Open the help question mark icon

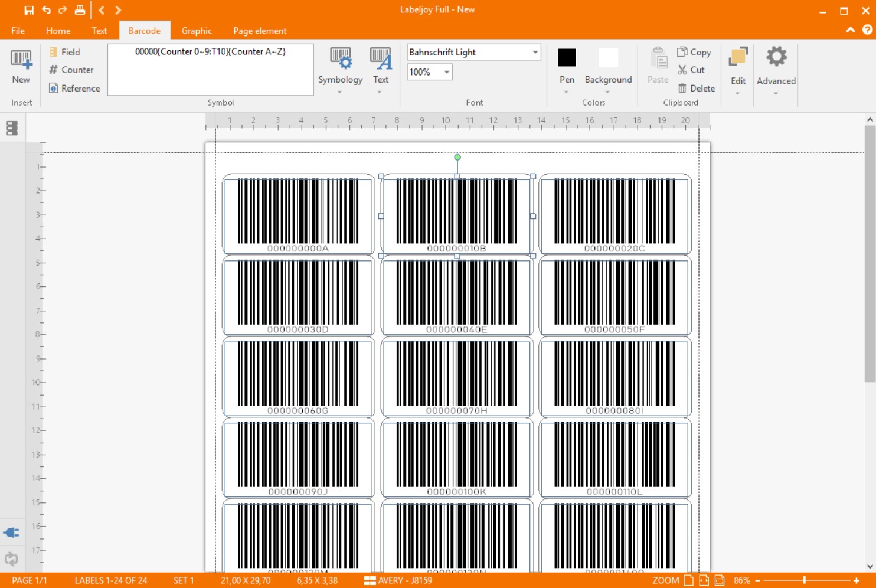click(x=867, y=30)
